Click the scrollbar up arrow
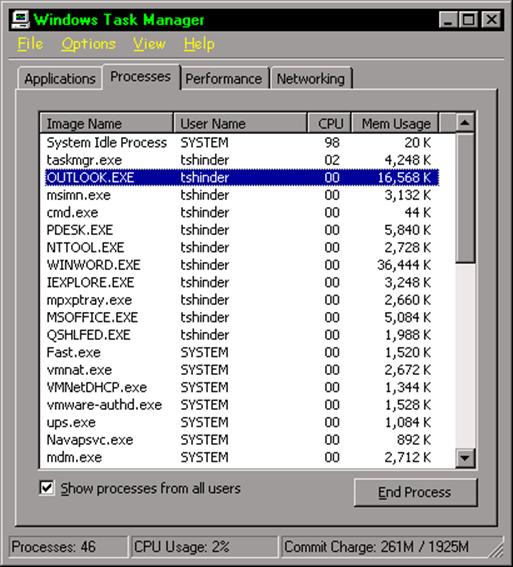Image resolution: width=513 pixels, height=567 pixels. [465, 123]
